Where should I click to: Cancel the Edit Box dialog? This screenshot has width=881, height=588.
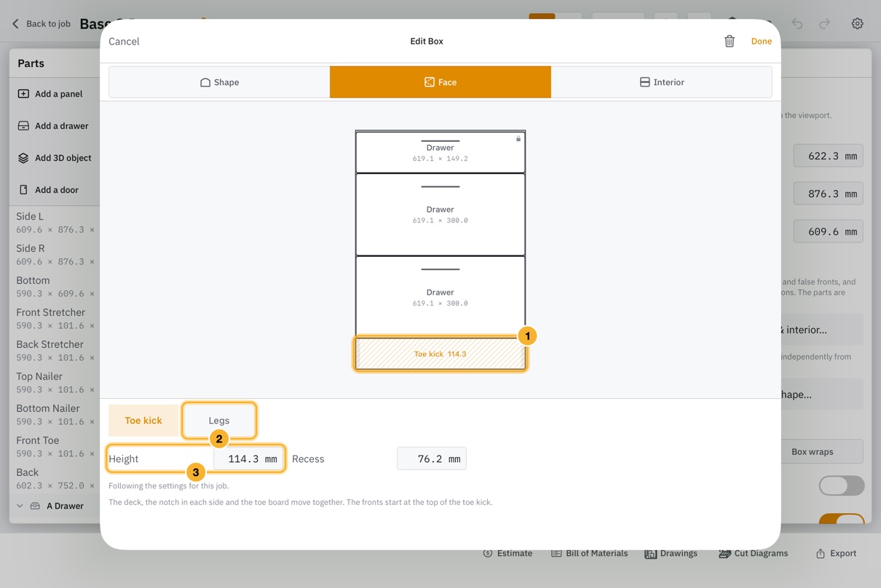[x=124, y=41]
